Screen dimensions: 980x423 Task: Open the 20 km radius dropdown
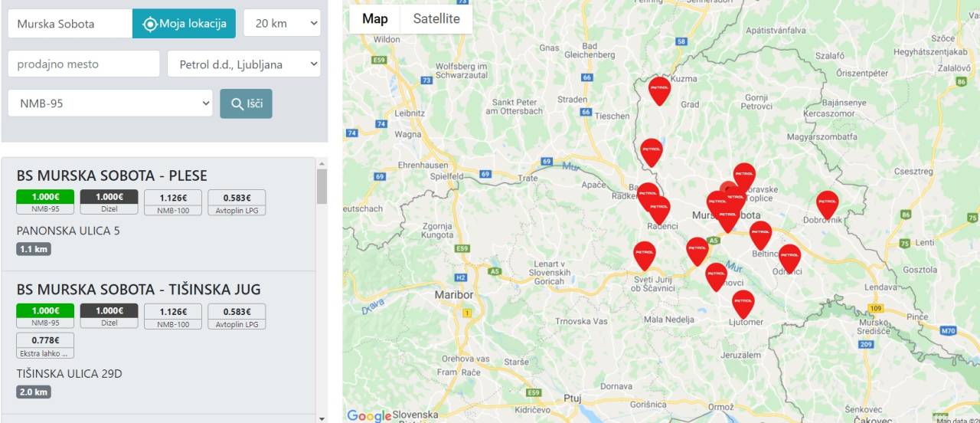(x=283, y=23)
